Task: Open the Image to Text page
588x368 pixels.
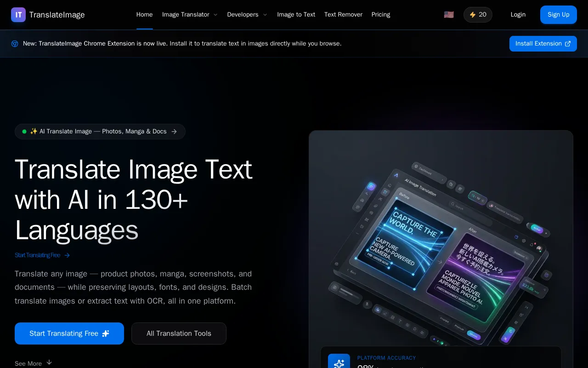Action: coord(296,15)
